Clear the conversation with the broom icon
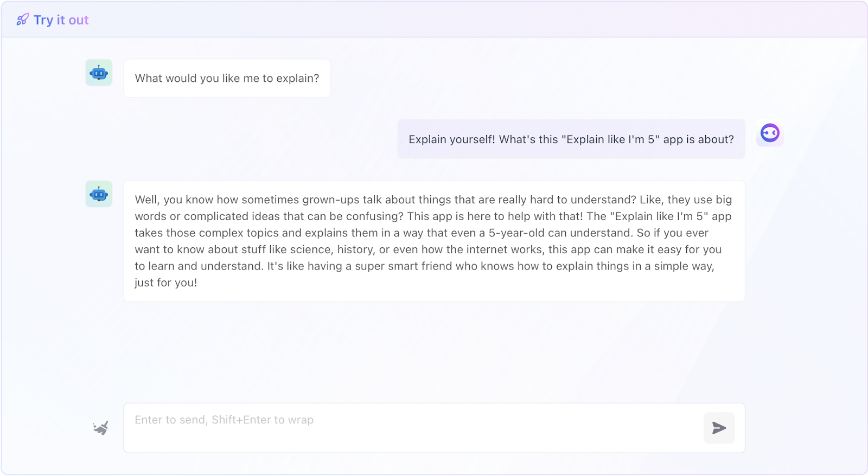This screenshot has width=868, height=476. point(100,428)
